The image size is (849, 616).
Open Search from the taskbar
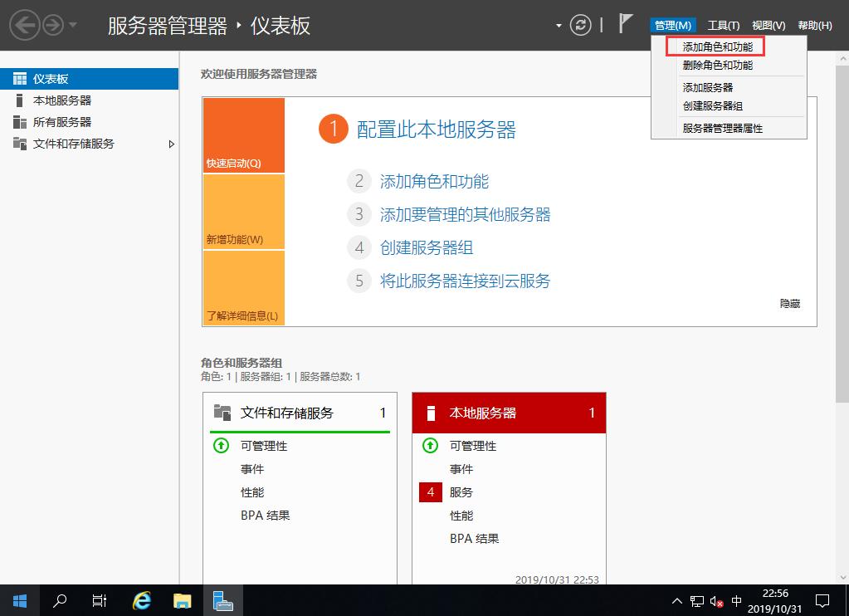pyautogui.click(x=58, y=600)
